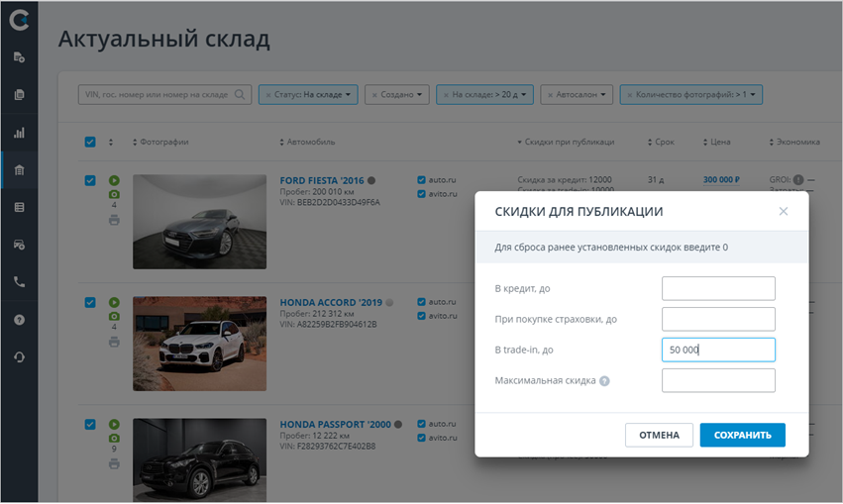Click the help icon beside Максимальная скидка

coord(605,381)
